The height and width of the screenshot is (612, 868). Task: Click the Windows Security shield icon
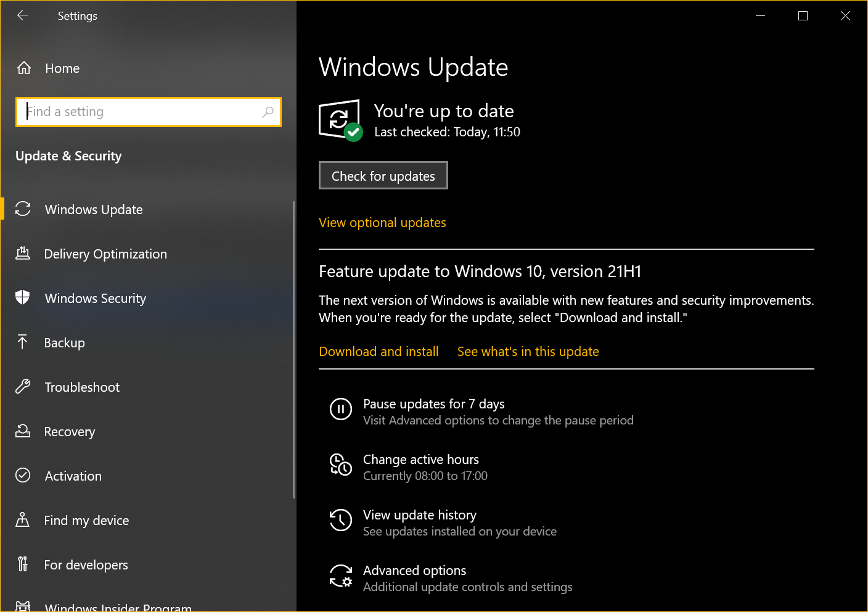pos(23,297)
